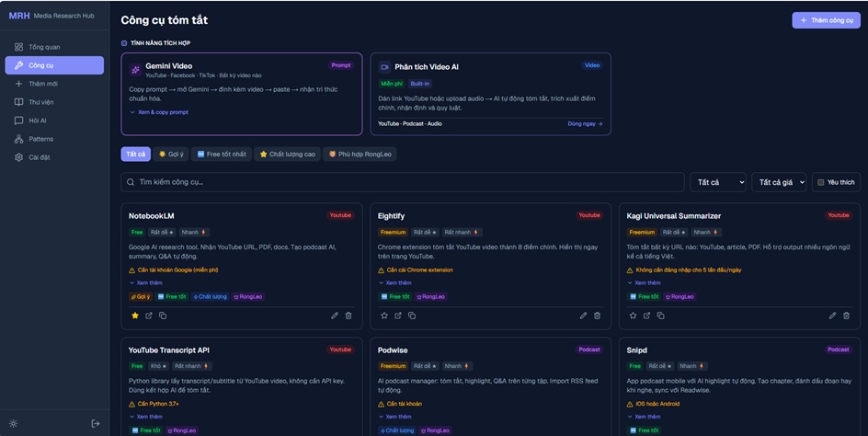The image size is (868, 436).
Task: Edit Eightify with pencil icon
Action: pyautogui.click(x=583, y=316)
